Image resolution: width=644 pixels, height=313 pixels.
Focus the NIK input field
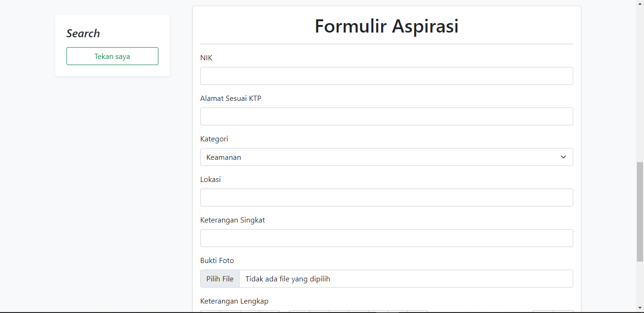(x=387, y=76)
